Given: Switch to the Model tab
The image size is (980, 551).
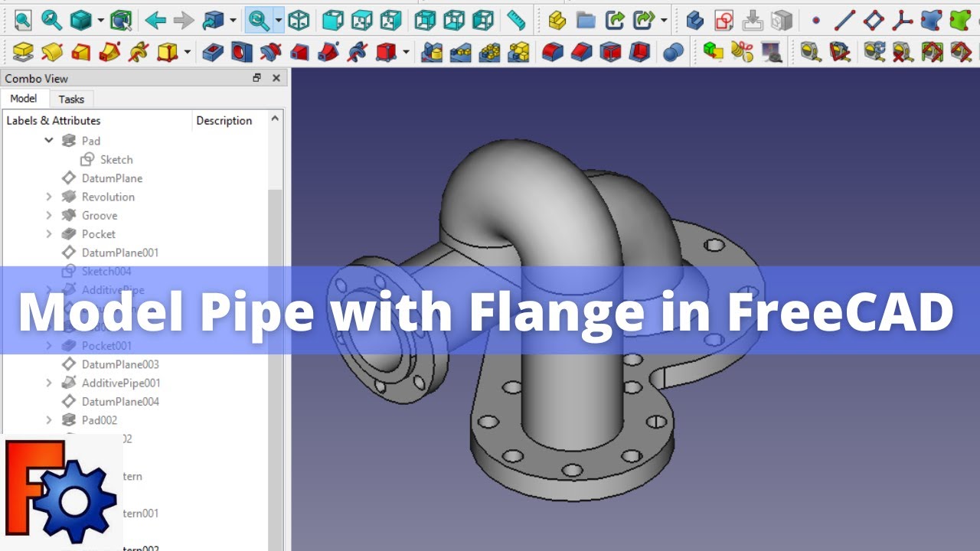Looking at the screenshot, I should (24, 99).
